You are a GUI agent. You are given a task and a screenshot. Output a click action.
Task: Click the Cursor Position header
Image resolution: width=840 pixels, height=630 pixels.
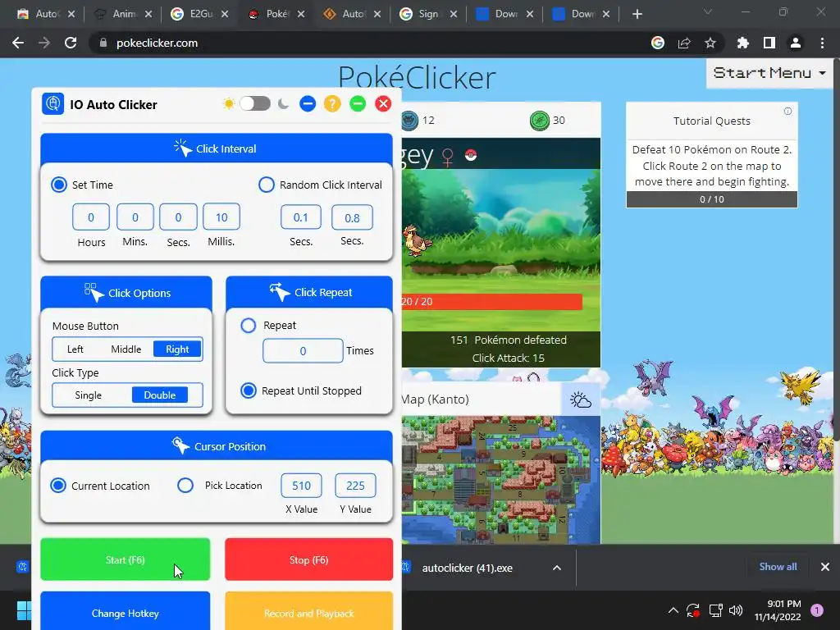217,446
